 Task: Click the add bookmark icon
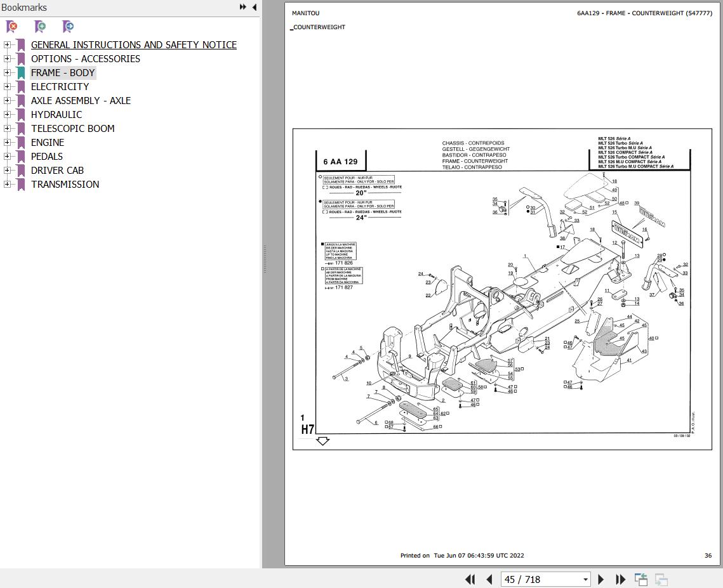click(40, 27)
